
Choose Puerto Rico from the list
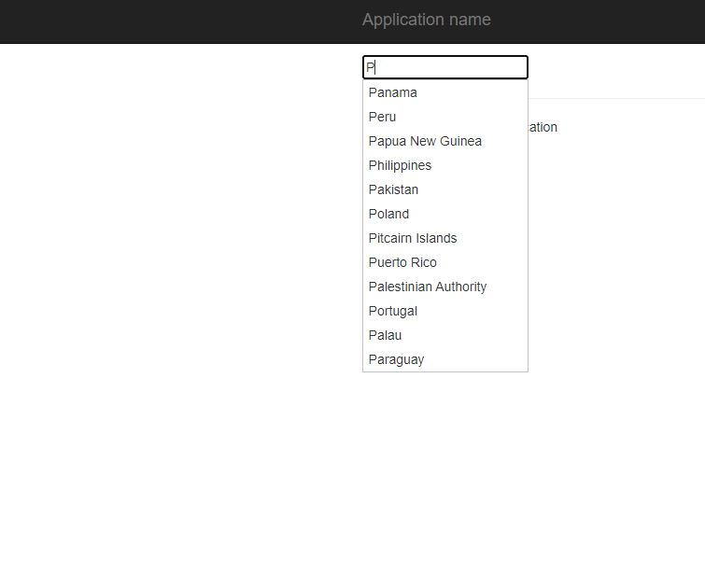(445, 262)
